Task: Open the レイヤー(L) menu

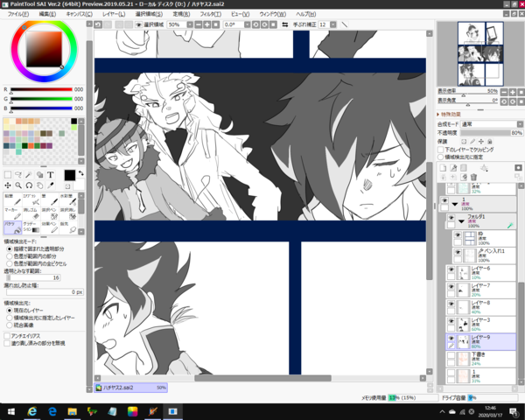Action: (114, 14)
